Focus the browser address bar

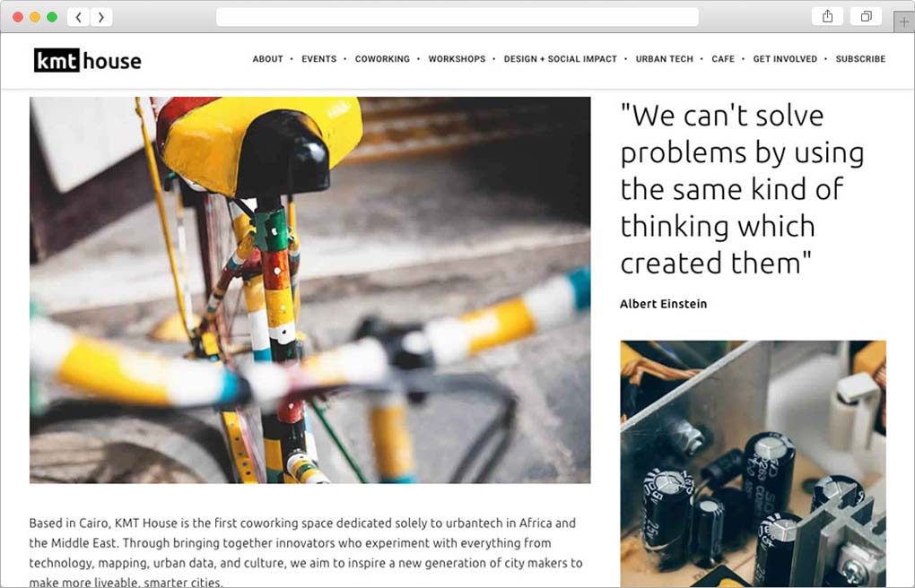[x=457, y=17]
